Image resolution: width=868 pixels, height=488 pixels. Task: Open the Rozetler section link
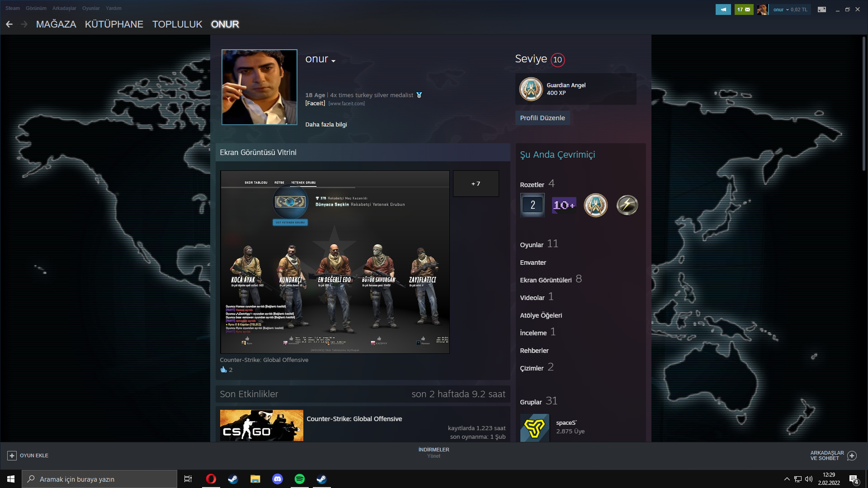click(532, 184)
